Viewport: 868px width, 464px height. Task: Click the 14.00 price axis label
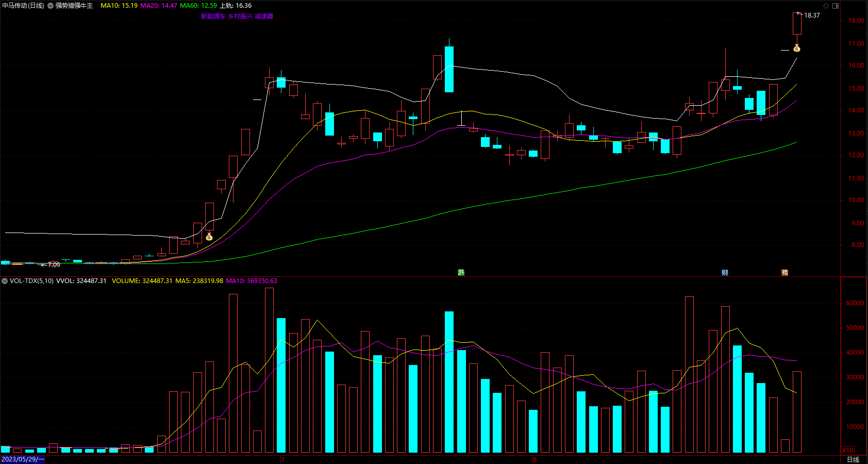pyautogui.click(x=856, y=110)
